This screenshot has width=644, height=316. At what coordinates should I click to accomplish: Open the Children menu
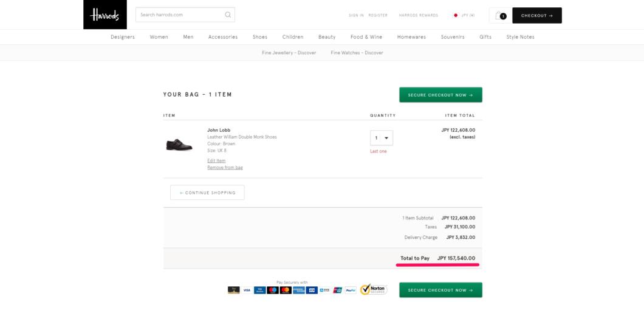pos(293,37)
